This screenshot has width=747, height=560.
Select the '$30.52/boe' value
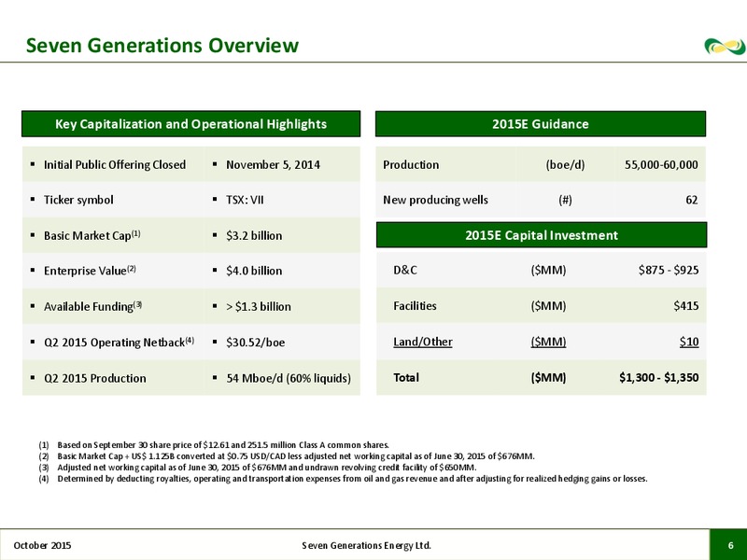pyautogui.click(x=255, y=343)
